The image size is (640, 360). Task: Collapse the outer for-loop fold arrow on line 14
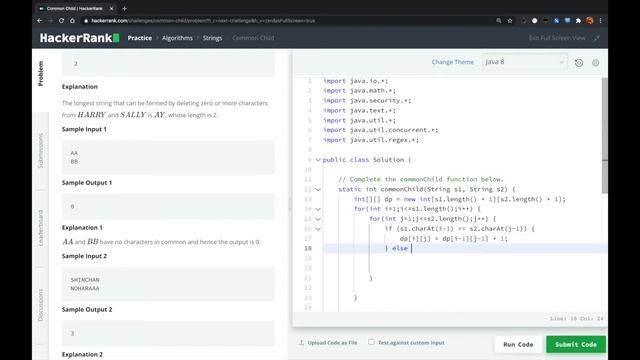click(x=318, y=209)
